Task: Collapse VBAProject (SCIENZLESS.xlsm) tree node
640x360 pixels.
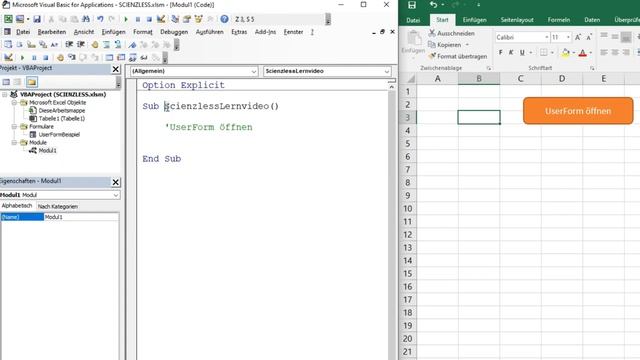Action: 5,94
